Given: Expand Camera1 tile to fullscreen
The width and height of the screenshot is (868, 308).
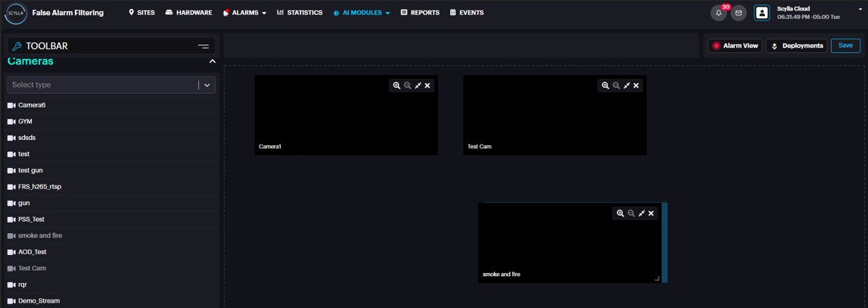Looking at the screenshot, I should pos(418,86).
